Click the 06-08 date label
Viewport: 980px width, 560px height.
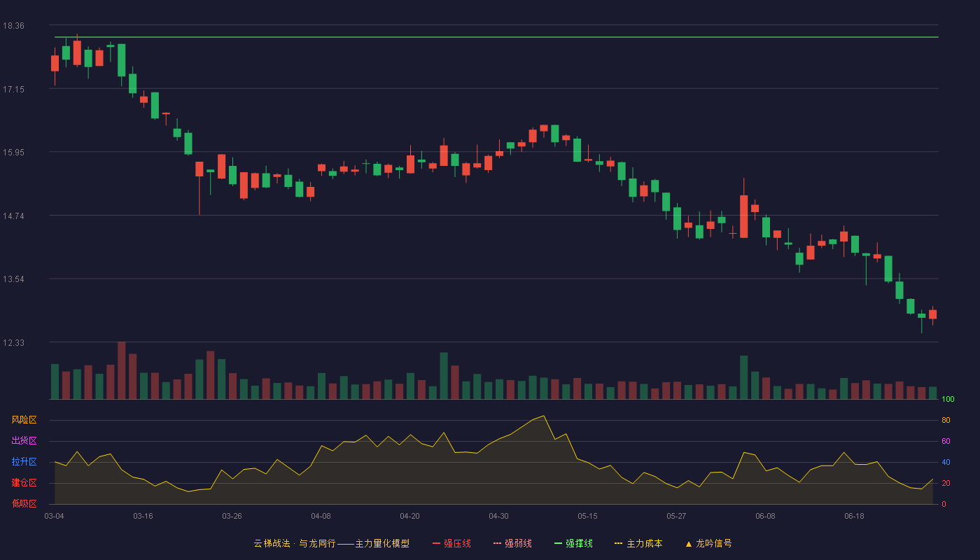pos(766,516)
